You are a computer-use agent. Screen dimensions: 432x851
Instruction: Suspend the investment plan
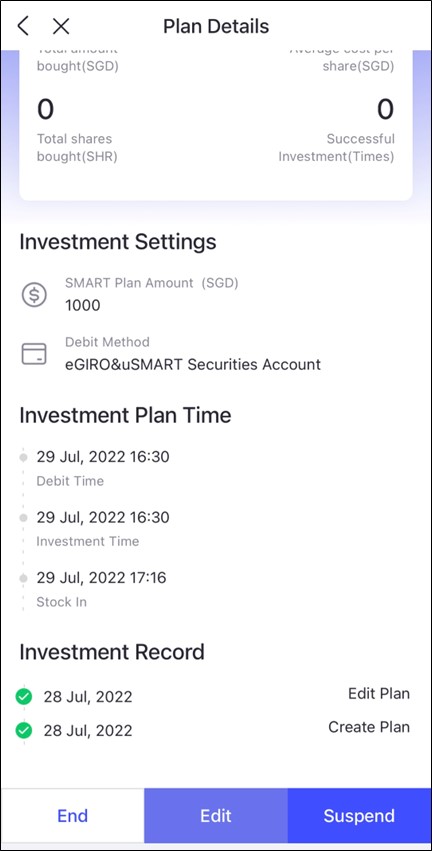(359, 816)
